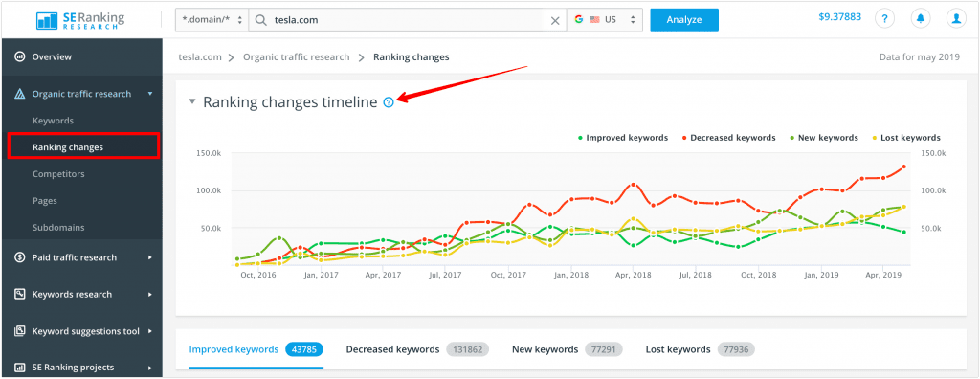Screen dimensions: 980x379
Task: Toggle Lost keywords legend series
Action: pyautogui.click(x=905, y=138)
